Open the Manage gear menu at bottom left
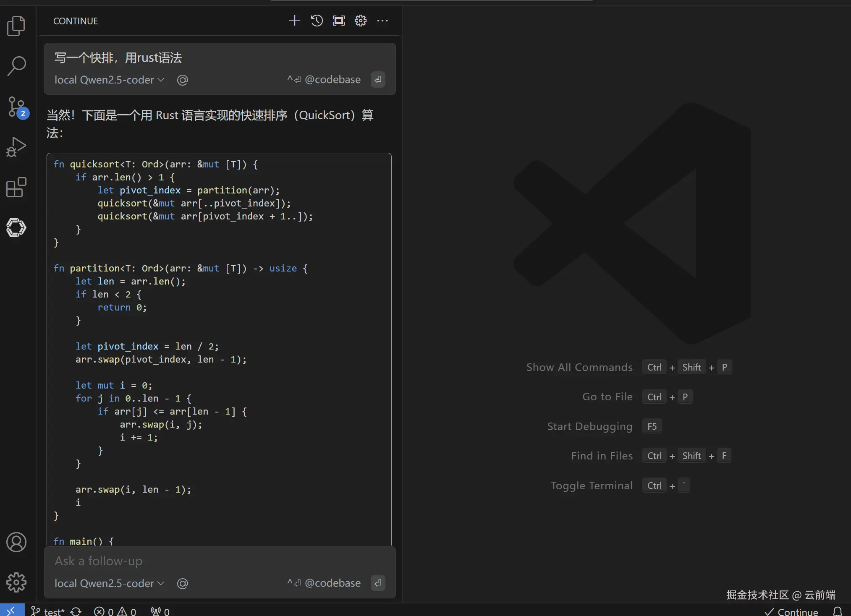The height and width of the screenshot is (616, 851). click(x=16, y=582)
